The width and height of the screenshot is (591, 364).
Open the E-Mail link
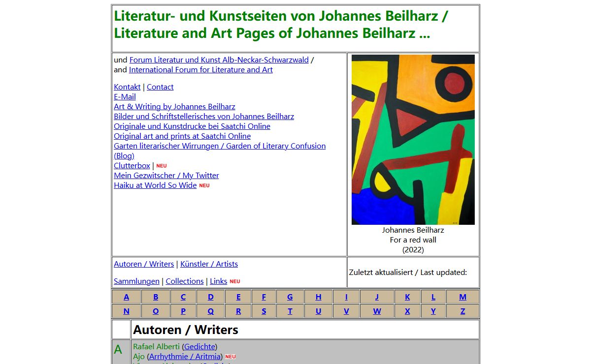125,97
